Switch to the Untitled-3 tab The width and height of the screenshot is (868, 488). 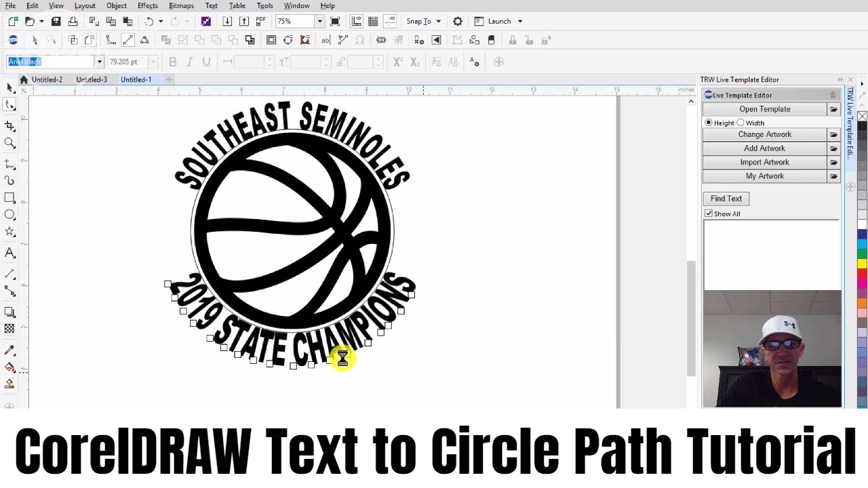click(x=92, y=79)
